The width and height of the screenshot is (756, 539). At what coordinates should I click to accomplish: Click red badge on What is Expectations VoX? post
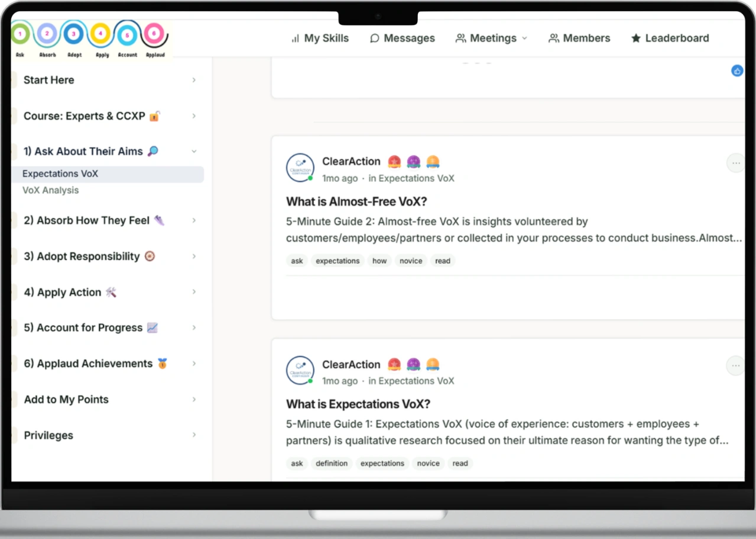394,365
